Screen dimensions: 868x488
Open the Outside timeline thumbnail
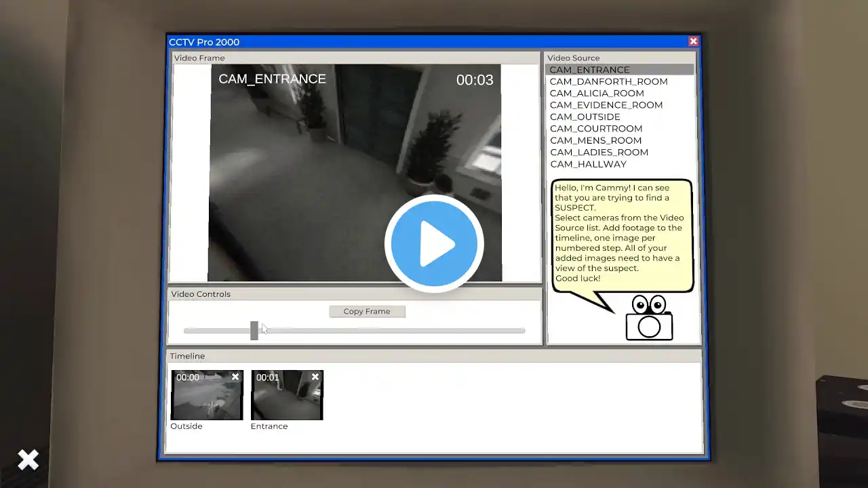[207, 395]
